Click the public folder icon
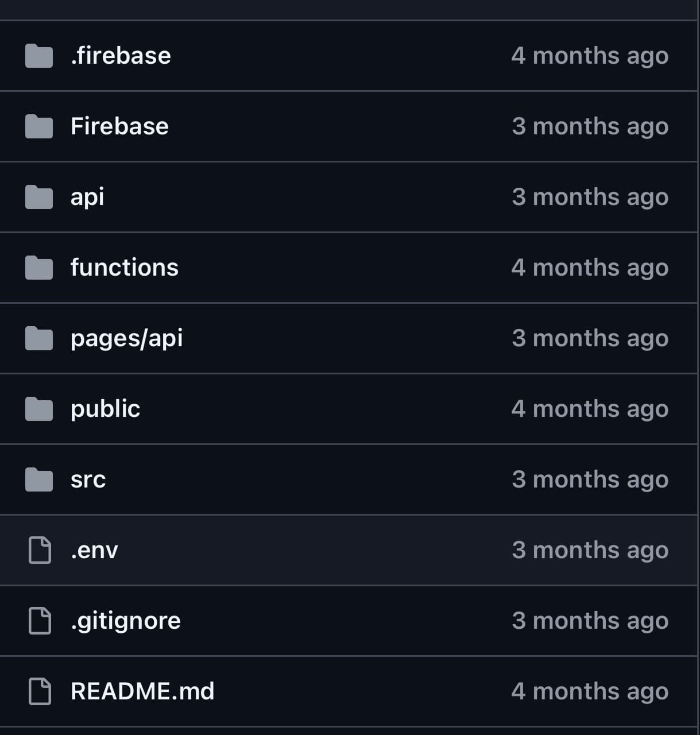 [x=39, y=409]
